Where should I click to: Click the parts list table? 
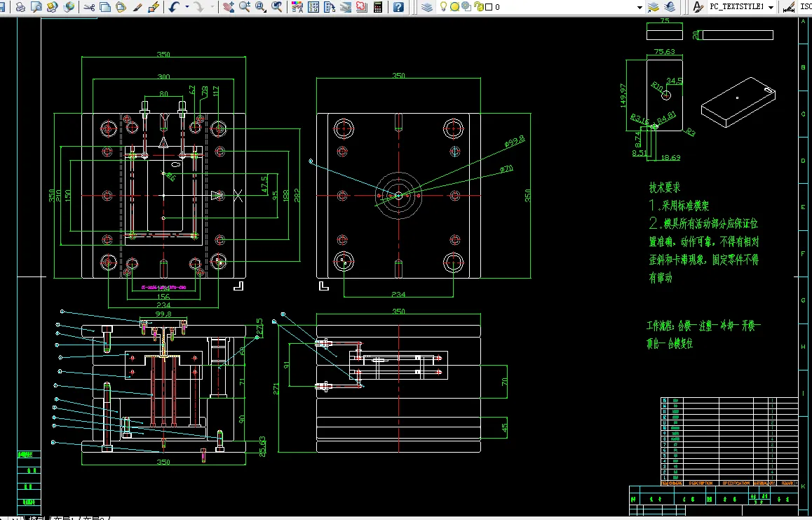click(729, 441)
